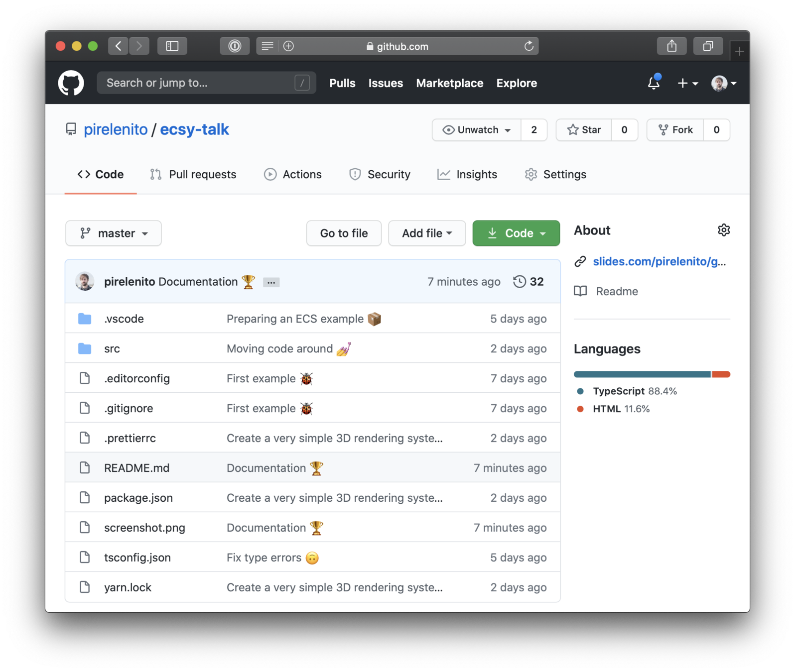Open the 1Password extension icon
Viewport: 795px width, 672px height.
click(x=235, y=46)
